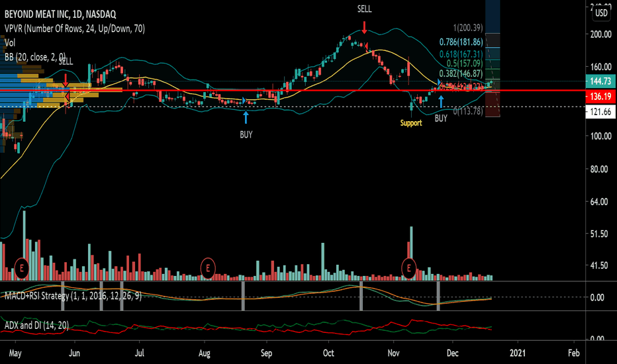Click the 160.00 price axis label
Viewport: 617px width, 364px height.
point(601,66)
